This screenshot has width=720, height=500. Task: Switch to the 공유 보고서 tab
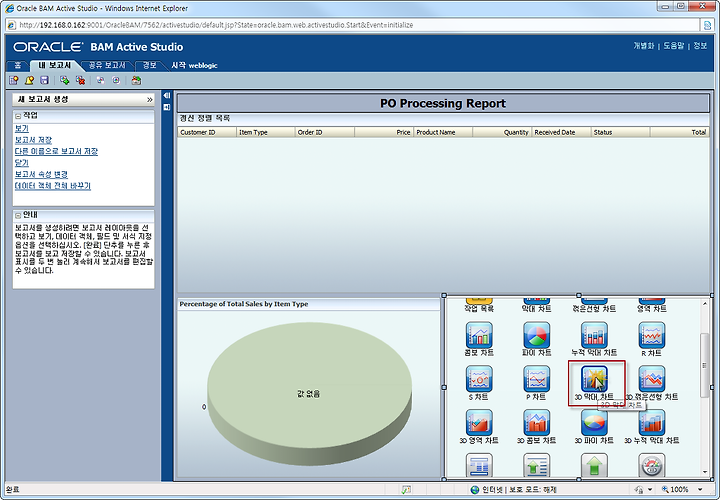coord(107,66)
